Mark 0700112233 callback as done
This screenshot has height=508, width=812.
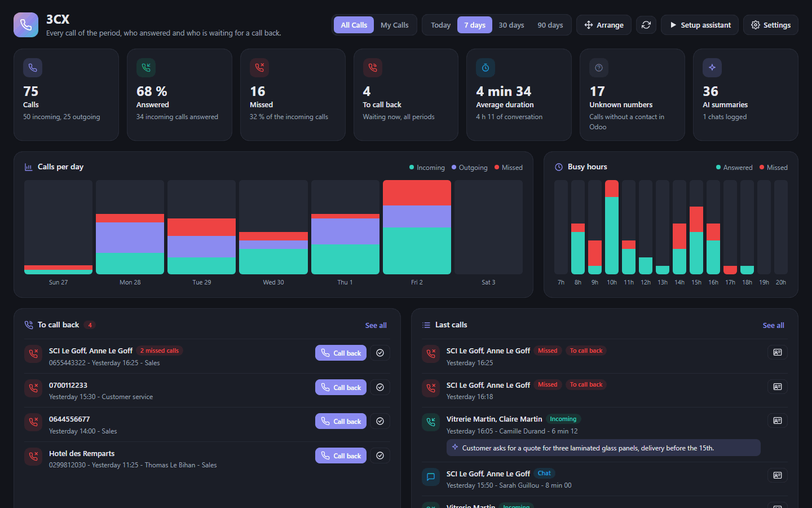point(380,387)
